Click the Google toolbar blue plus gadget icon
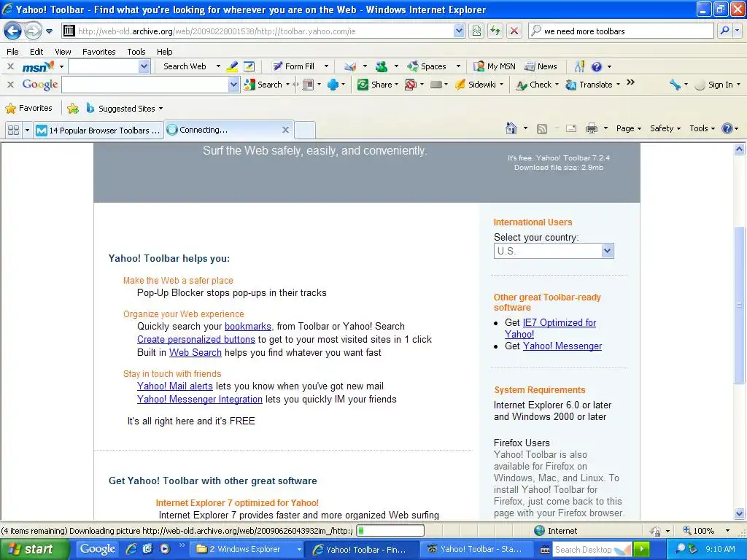 coord(333,85)
